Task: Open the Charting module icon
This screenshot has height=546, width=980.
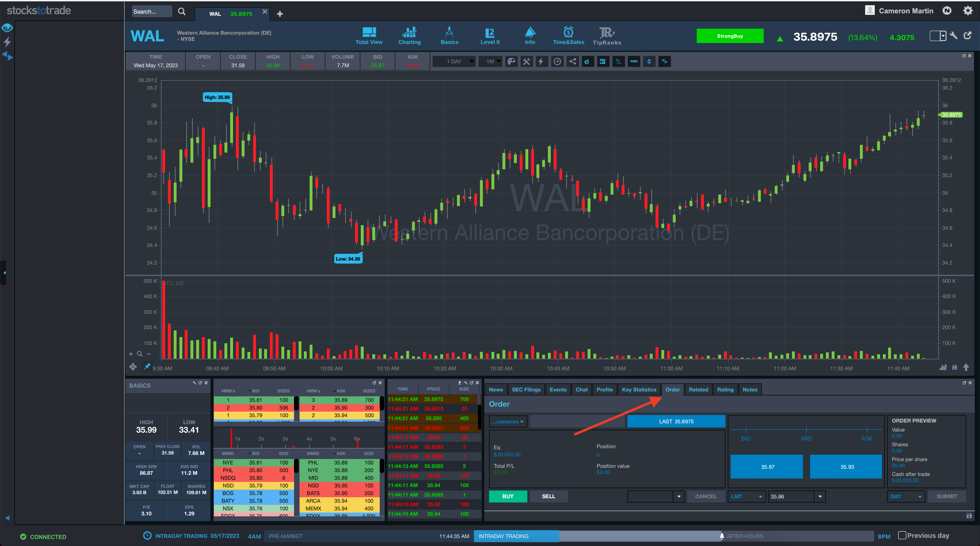Action: [409, 36]
